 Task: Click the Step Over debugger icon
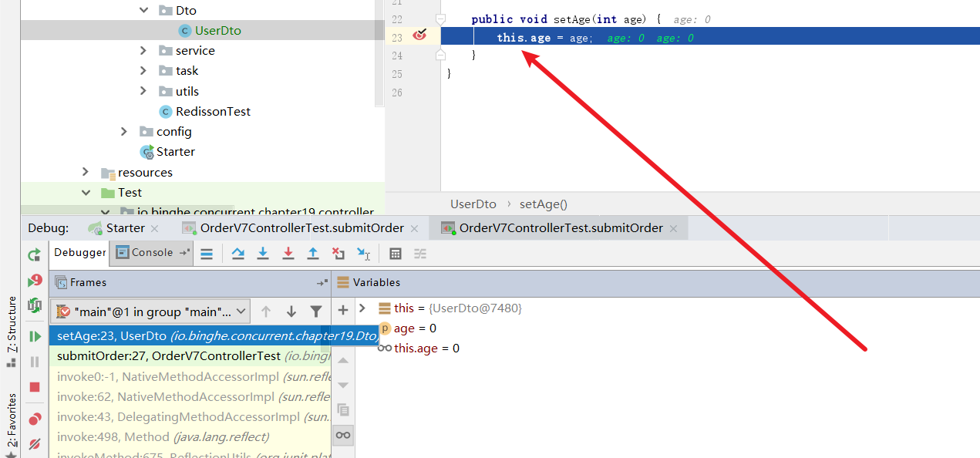pyautogui.click(x=238, y=253)
